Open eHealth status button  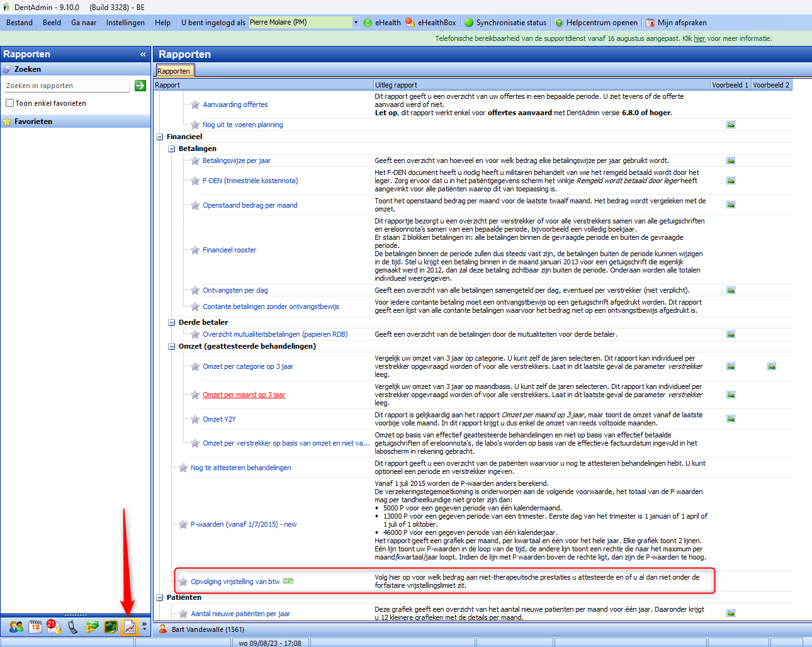coord(382,23)
